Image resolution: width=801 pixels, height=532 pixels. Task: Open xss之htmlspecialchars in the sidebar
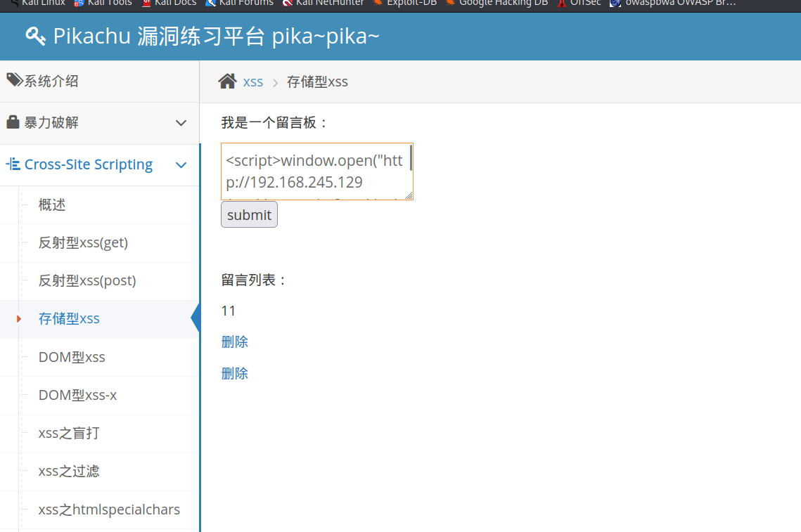[x=109, y=509]
